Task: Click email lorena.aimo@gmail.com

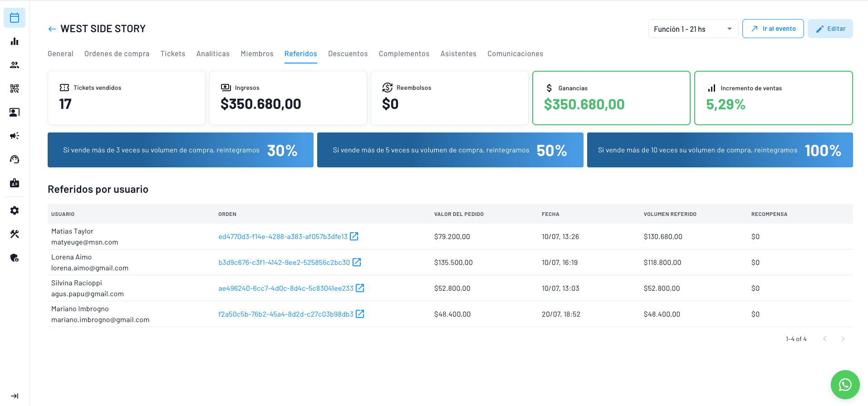Action: point(90,268)
